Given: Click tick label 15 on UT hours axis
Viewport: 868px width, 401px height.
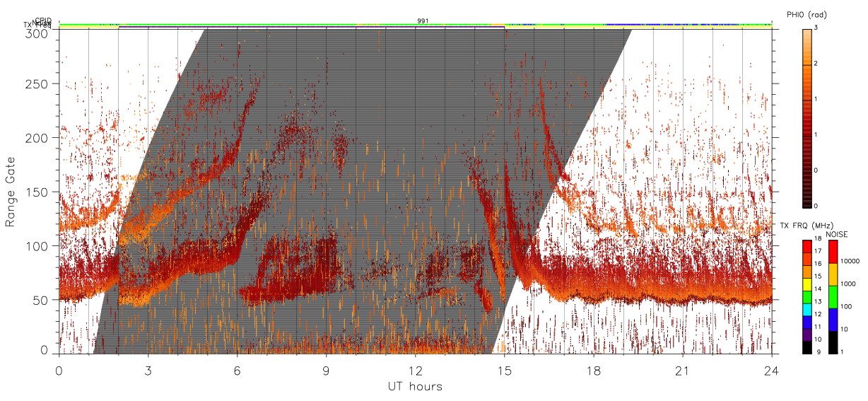Looking at the screenshot, I should [504, 371].
